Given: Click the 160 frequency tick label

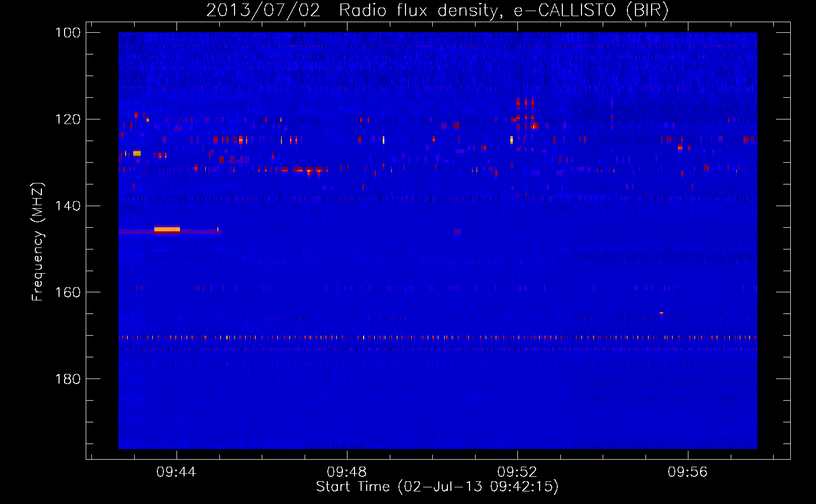Looking at the screenshot, I should pyautogui.click(x=68, y=292).
